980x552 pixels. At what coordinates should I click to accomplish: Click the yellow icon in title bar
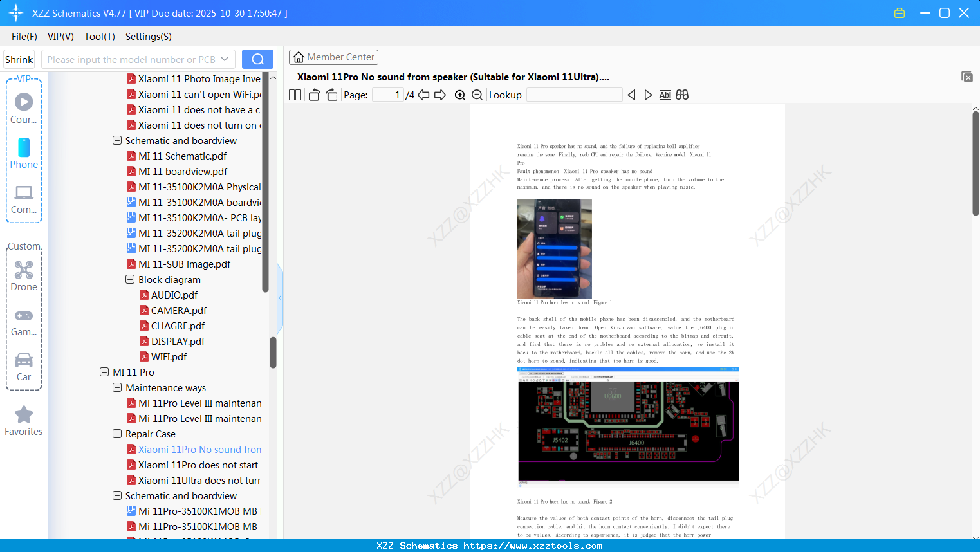(900, 13)
